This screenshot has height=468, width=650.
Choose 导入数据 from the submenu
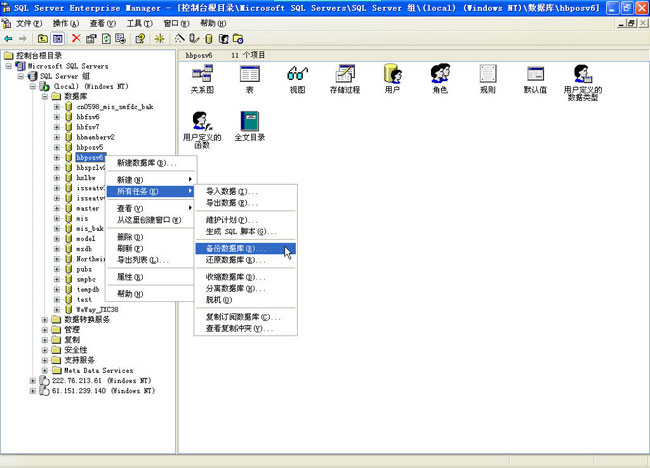tap(245, 192)
